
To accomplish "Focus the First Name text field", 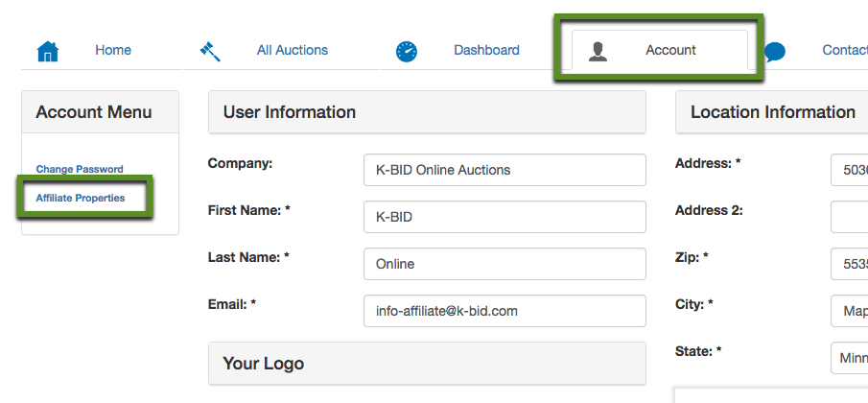I will click(504, 217).
